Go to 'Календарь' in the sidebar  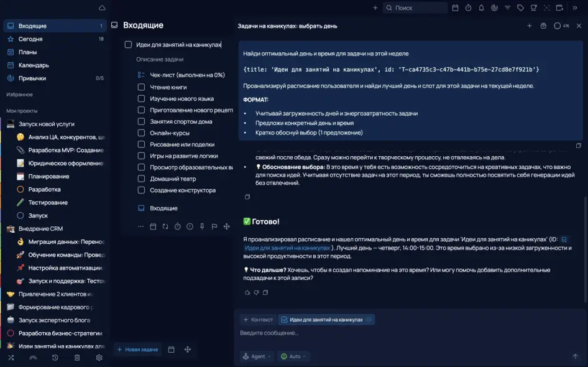[34, 65]
